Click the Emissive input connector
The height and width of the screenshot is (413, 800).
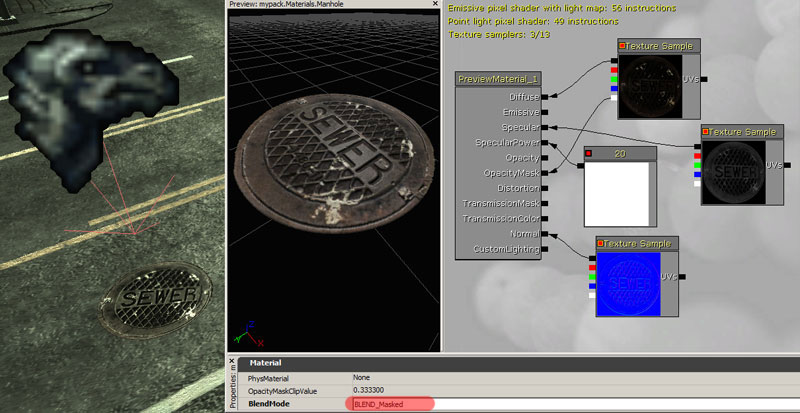click(545, 112)
